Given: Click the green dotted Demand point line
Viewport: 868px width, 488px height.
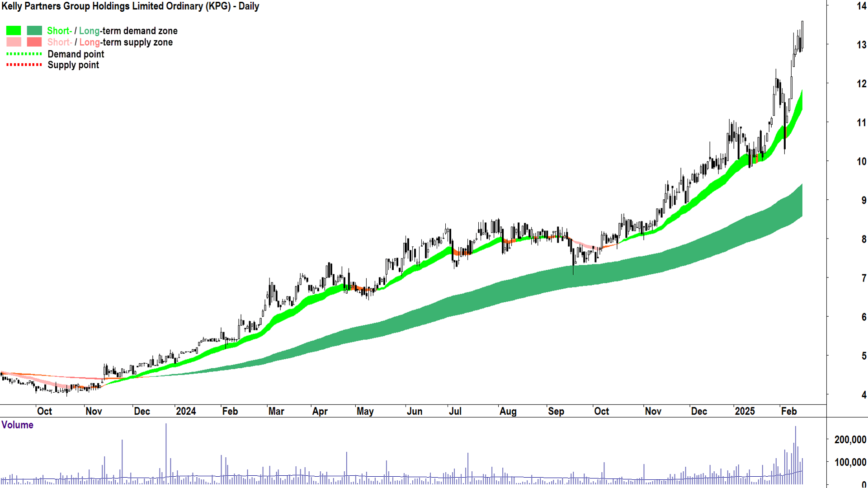Looking at the screenshot, I should pyautogui.click(x=24, y=54).
